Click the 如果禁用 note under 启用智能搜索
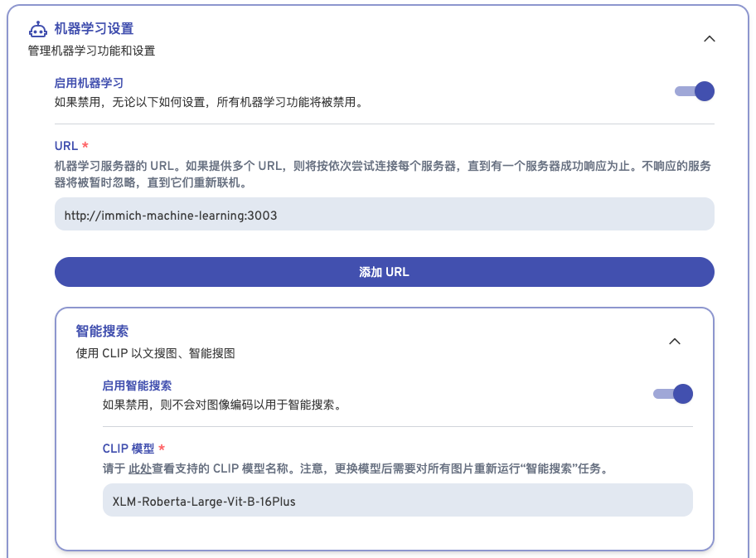The image size is (756, 558). (x=221, y=405)
